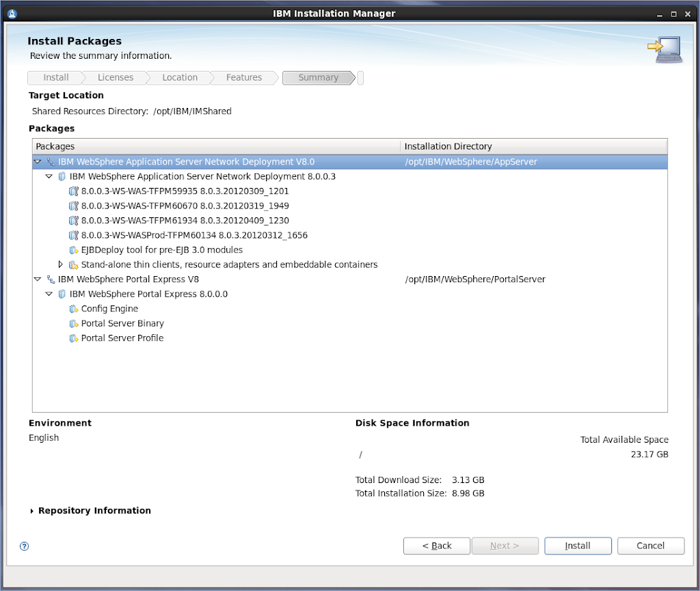Click the Portal Server Binary feature icon
700x591 pixels.
coord(74,324)
